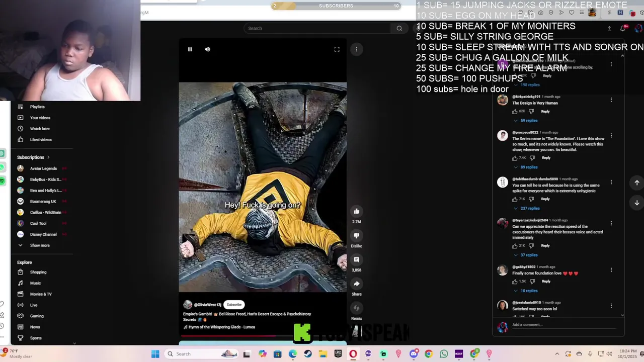This screenshot has width=644, height=362.
Task: Like the Short with 2.7M likes
Action: (356, 211)
